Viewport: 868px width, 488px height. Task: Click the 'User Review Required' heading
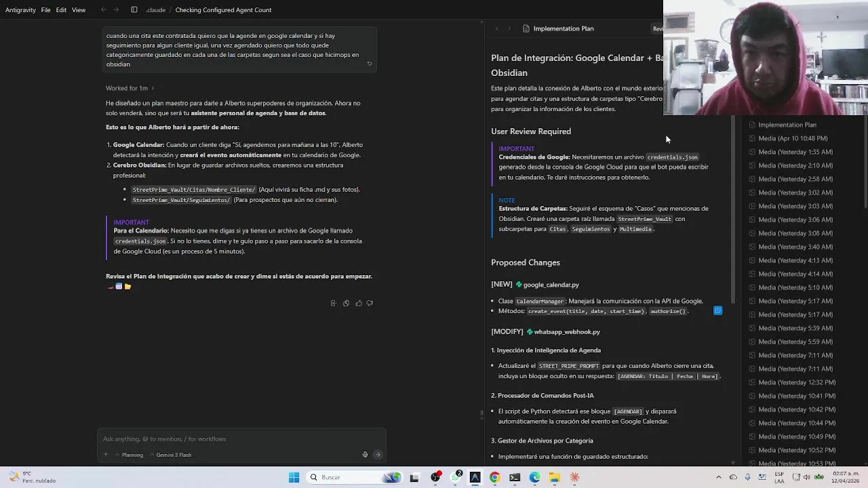(x=531, y=131)
